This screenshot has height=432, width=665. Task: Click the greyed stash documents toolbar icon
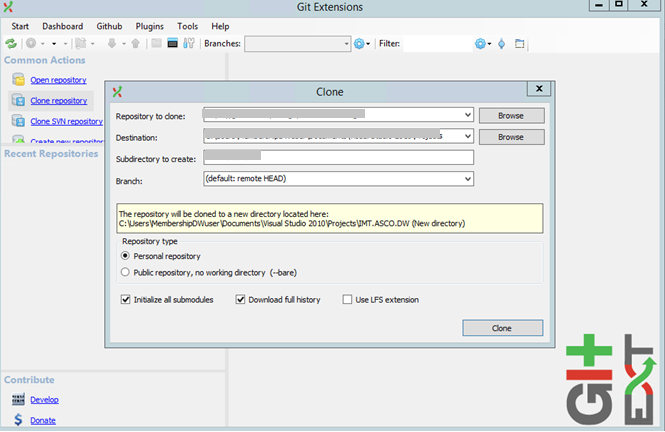tap(81, 43)
